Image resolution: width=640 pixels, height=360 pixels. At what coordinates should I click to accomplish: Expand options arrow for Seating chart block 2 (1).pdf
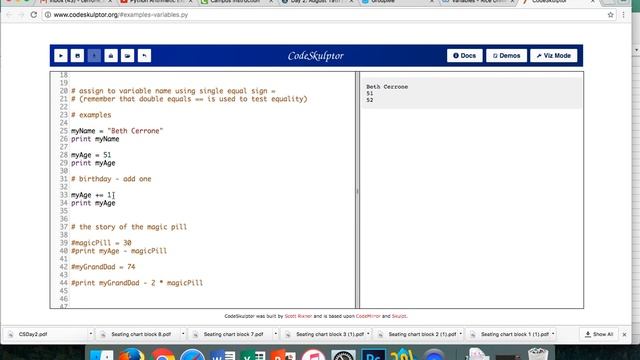click(461, 334)
